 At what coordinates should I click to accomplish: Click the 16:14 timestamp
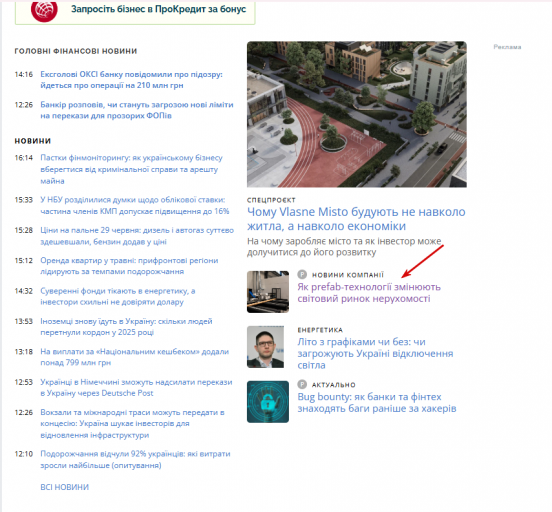[24, 158]
